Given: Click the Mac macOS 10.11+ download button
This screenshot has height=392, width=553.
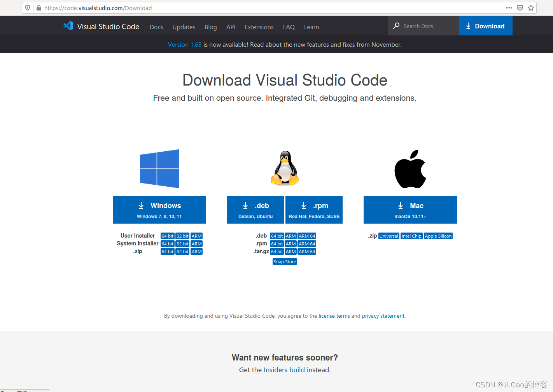Looking at the screenshot, I should point(410,210).
